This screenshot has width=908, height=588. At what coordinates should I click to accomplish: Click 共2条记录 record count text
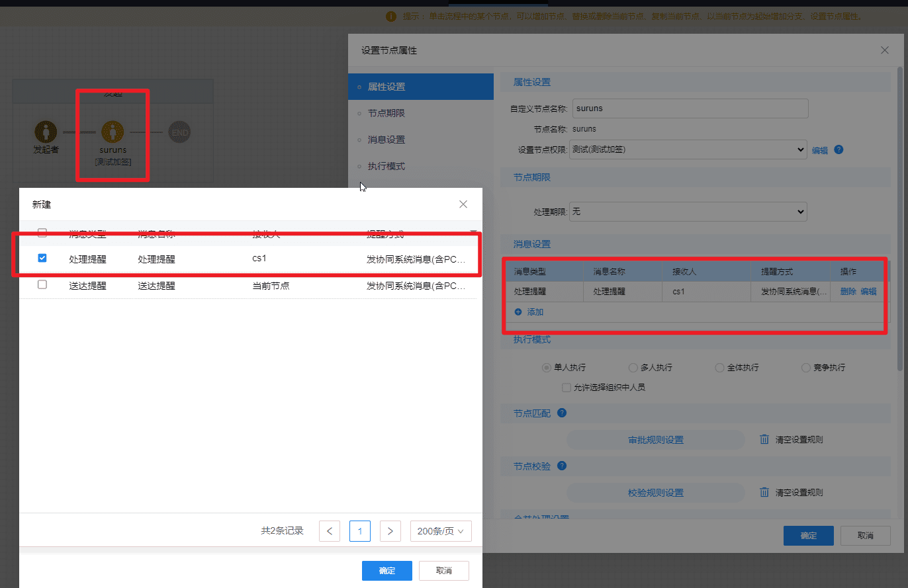click(x=283, y=530)
